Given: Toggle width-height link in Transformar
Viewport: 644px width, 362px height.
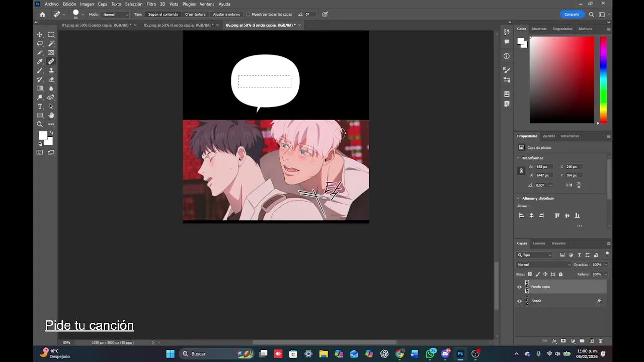Looking at the screenshot, I should tap(521, 171).
